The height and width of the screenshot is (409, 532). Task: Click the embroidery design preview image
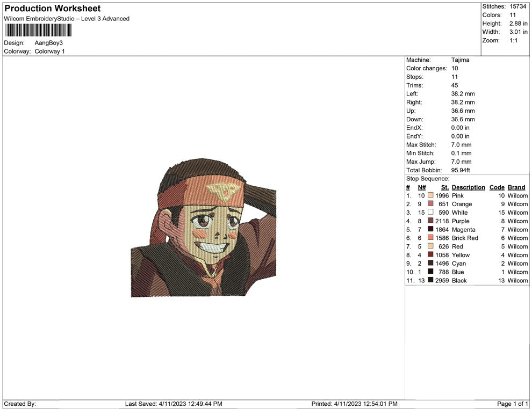204,228
